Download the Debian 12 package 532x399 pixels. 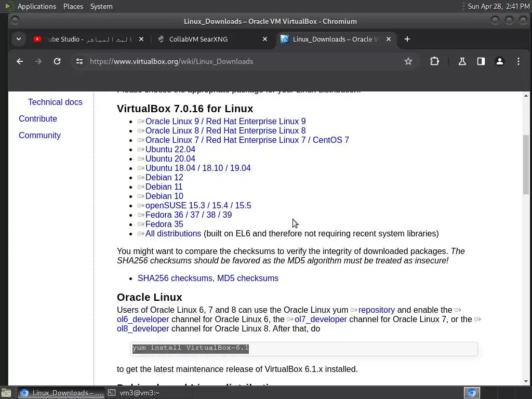click(x=164, y=178)
